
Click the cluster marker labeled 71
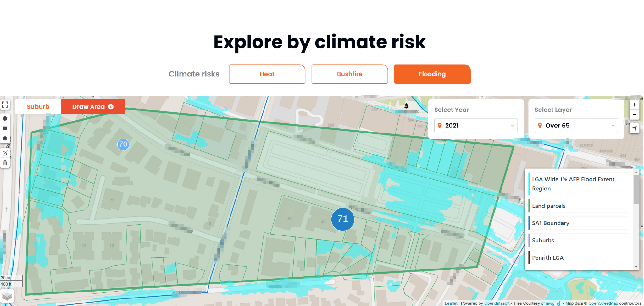click(x=343, y=219)
